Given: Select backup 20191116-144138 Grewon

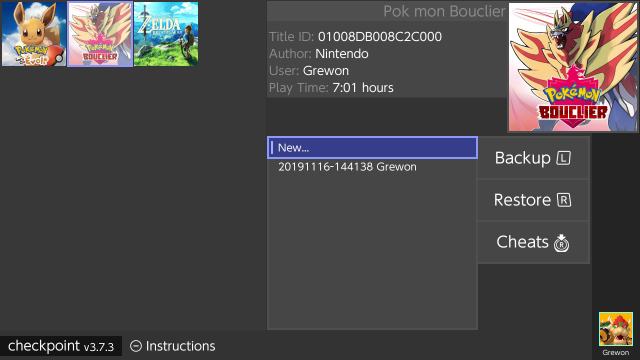Looking at the screenshot, I should pos(372,167).
